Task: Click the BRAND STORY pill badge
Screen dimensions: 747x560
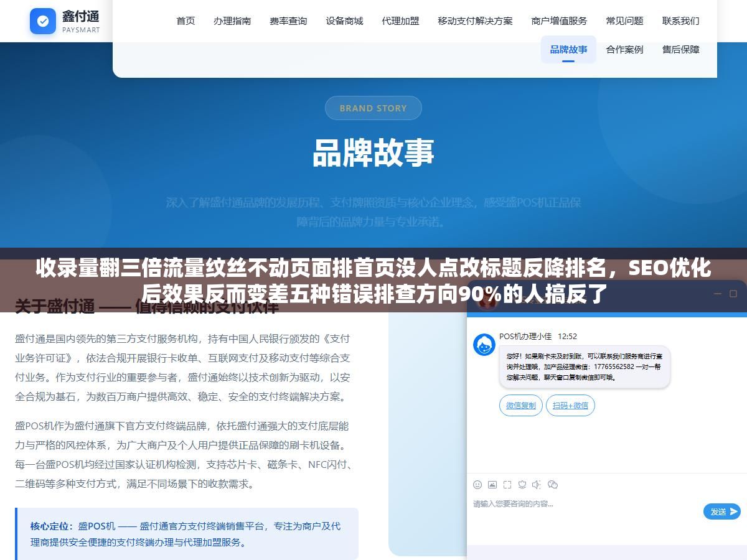Action: [x=374, y=108]
